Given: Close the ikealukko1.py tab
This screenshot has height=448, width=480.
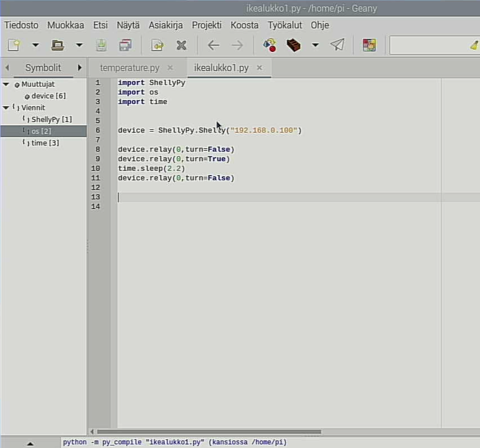Looking at the screenshot, I should 259,67.
